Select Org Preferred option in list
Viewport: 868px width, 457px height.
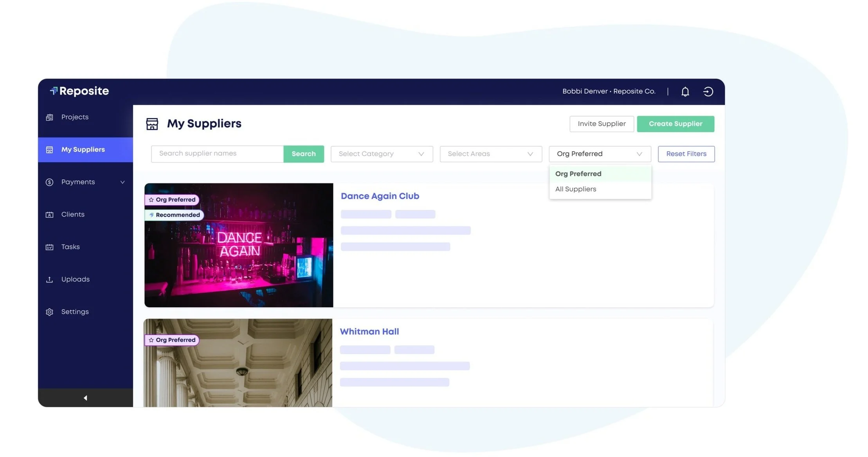(x=578, y=174)
